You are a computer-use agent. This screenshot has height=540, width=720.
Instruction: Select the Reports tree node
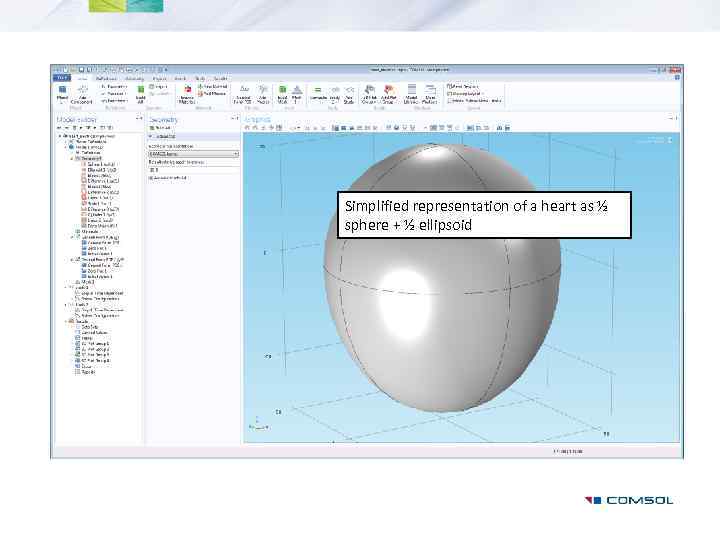[x=85, y=372]
